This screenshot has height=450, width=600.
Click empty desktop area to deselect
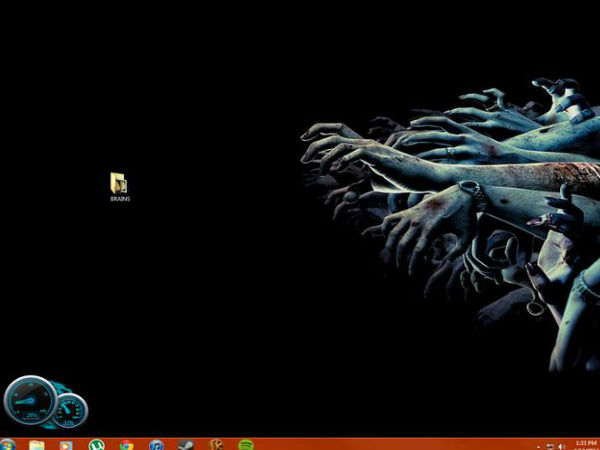[x=200, y=300]
